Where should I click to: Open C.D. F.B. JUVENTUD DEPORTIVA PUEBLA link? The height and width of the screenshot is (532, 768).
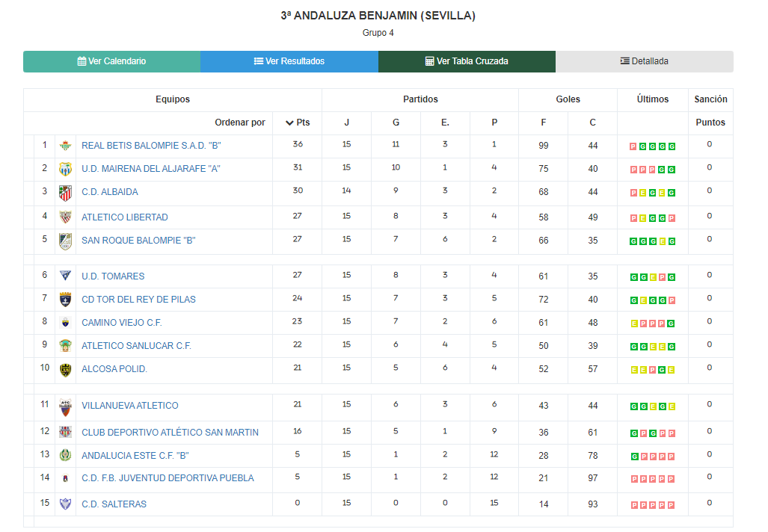pos(168,477)
